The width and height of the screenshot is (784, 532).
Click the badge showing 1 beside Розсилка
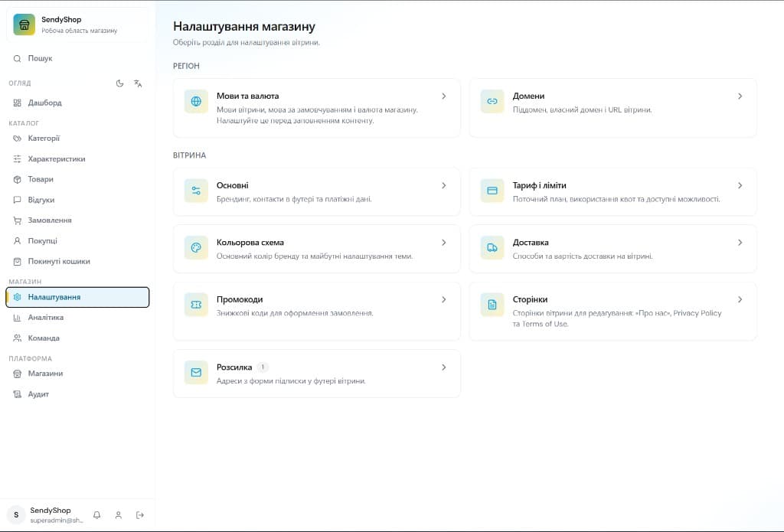[x=263, y=367]
